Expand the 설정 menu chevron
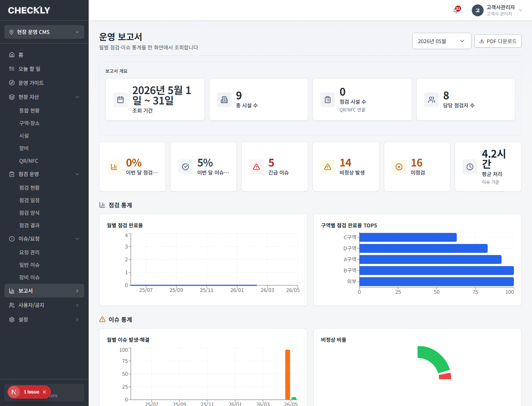This screenshot has height=406, width=532. click(77, 320)
